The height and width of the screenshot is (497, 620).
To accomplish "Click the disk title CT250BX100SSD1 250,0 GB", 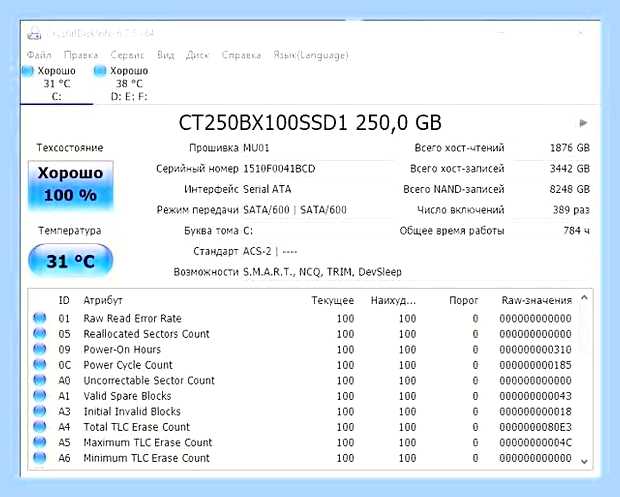I will [x=310, y=123].
